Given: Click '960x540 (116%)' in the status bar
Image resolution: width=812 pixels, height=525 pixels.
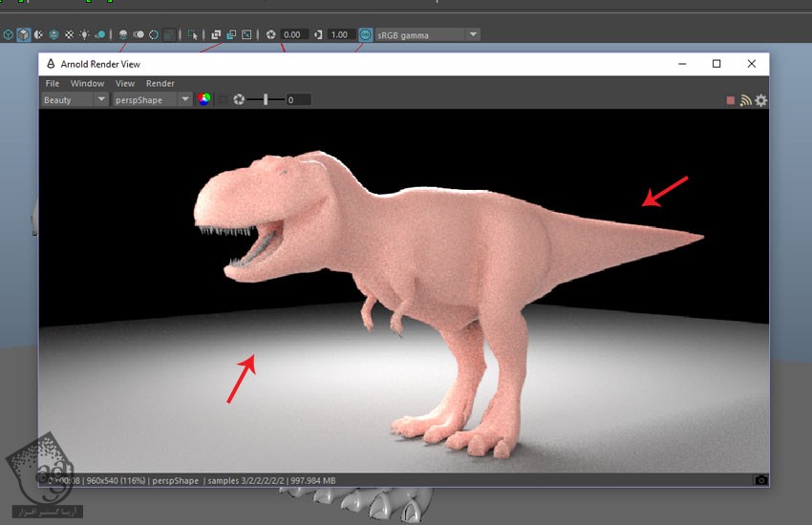Looking at the screenshot, I should tap(116, 480).
